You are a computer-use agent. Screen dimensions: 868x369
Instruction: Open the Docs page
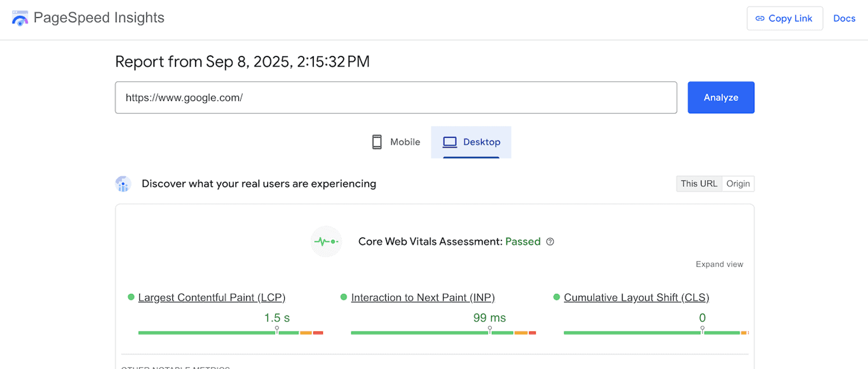[x=844, y=18]
